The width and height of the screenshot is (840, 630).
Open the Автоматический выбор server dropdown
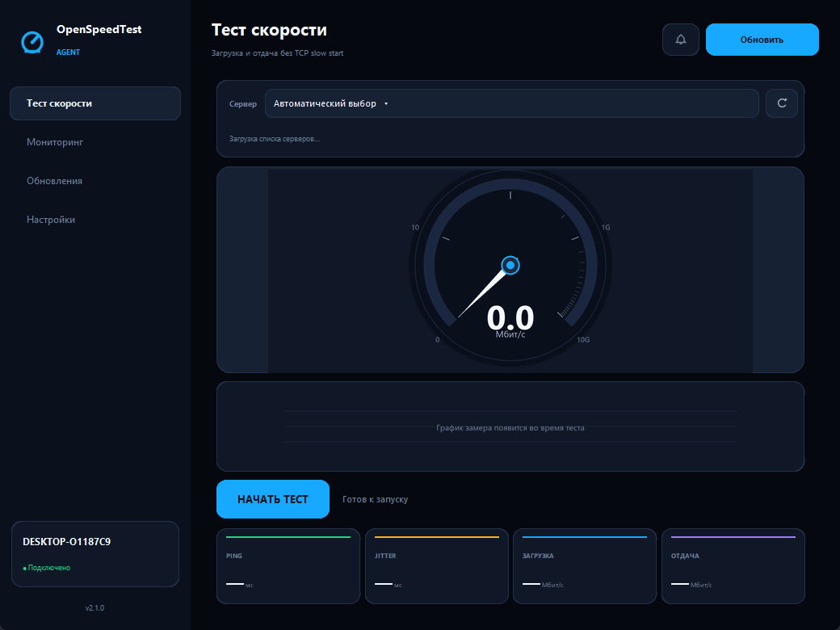click(x=511, y=103)
